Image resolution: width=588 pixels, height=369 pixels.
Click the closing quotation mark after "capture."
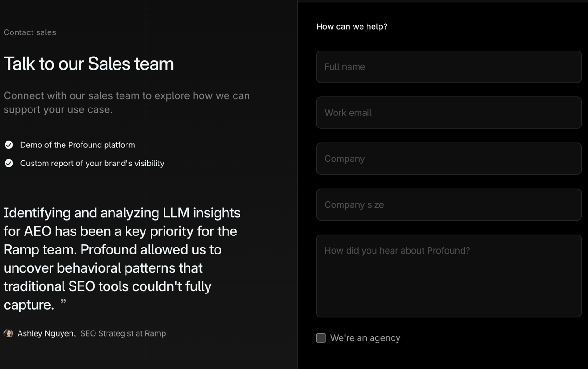tap(63, 302)
